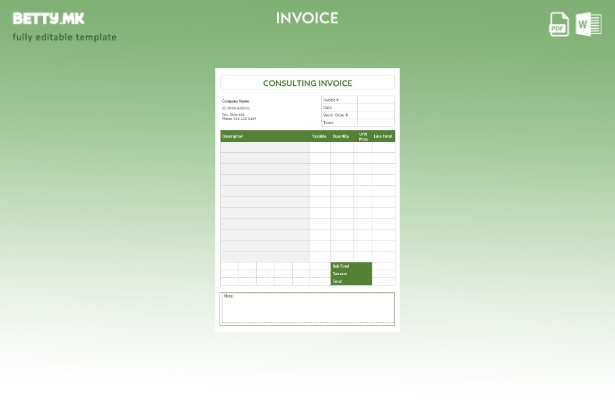Click the CONSULTING INVOICE title box
This screenshot has height=400, width=615.
(x=307, y=83)
